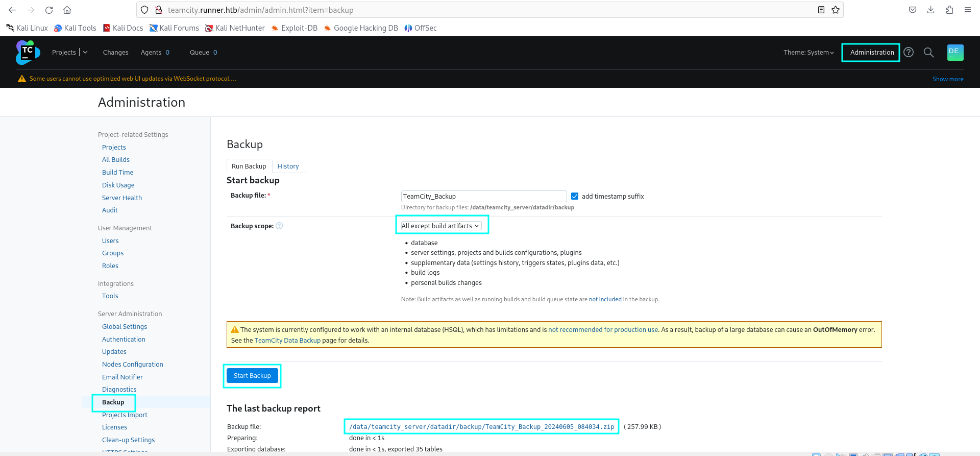
Task: Click the TeamCity logo icon
Action: click(28, 53)
